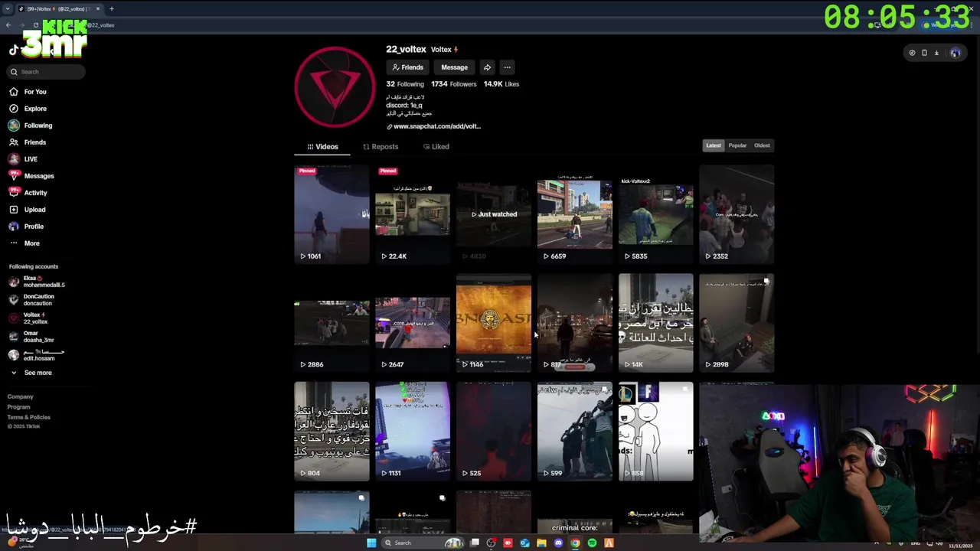The height and width of the screenshot is (551, 980).
Task: Open the Company footer link
Action: (21, 396)
